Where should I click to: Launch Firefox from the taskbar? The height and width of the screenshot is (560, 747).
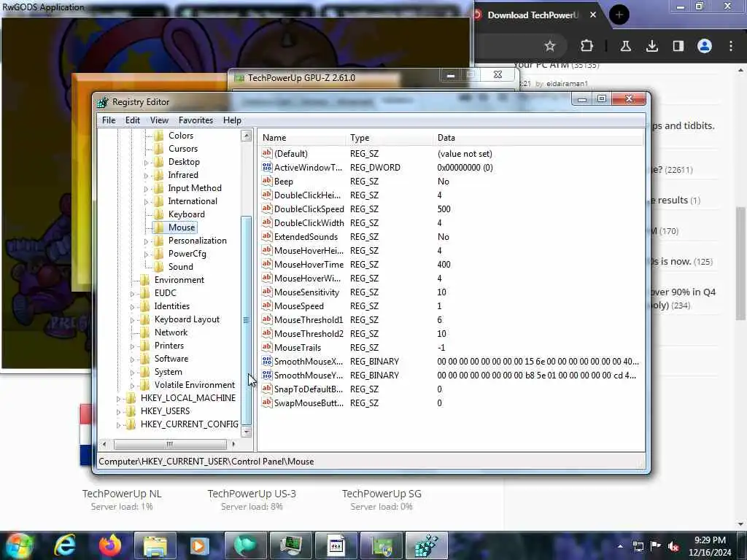pyautogui.click(x=110, y=545)
